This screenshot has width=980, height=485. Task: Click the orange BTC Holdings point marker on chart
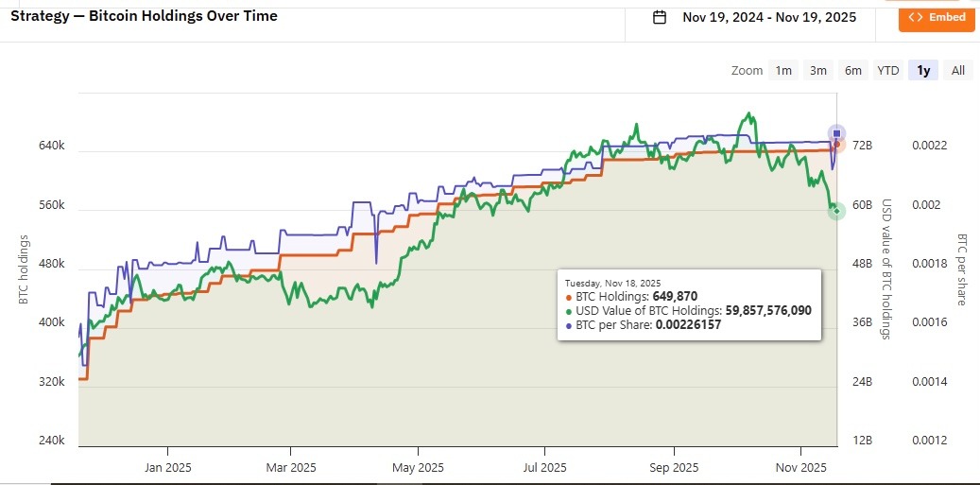tap(836, 145)
